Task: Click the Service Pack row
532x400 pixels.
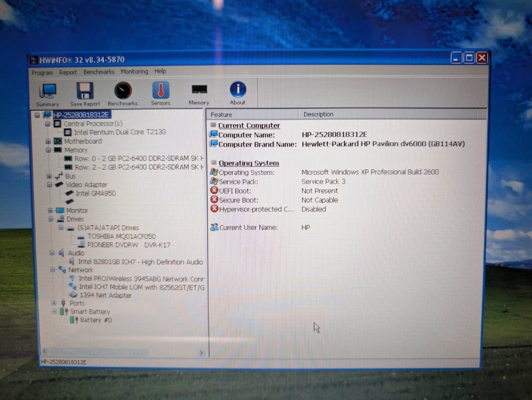Action: point(278,181)
